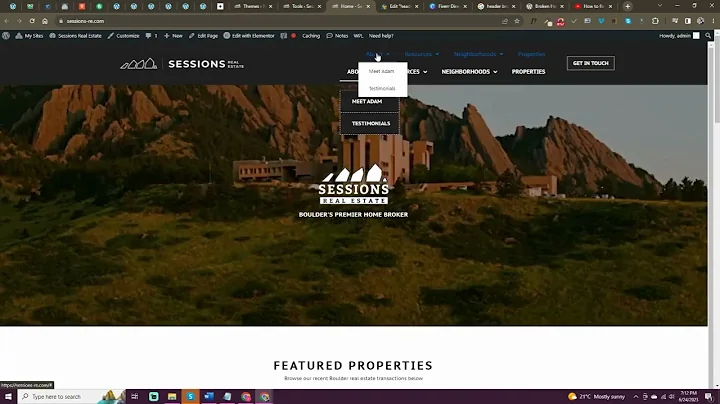The width and height of the screenshot is (720, 404).
Task: Click New in the admin bar
Action: click(x=173, y=36)
